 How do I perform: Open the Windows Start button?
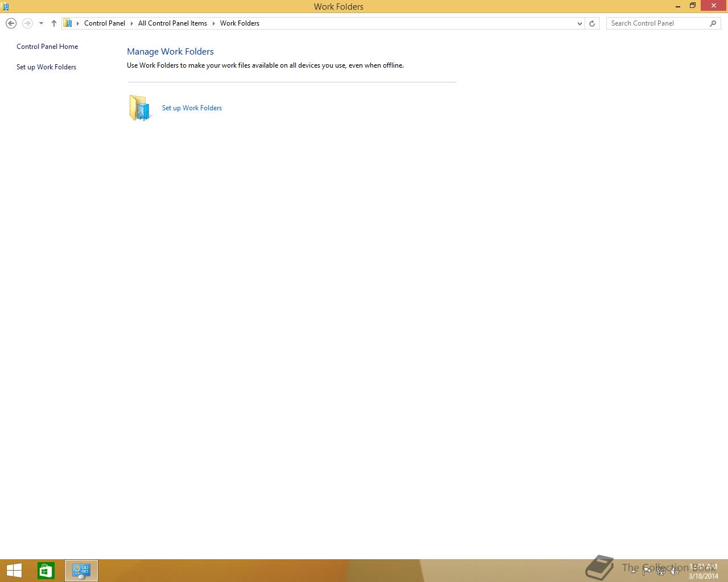point(14,571)
